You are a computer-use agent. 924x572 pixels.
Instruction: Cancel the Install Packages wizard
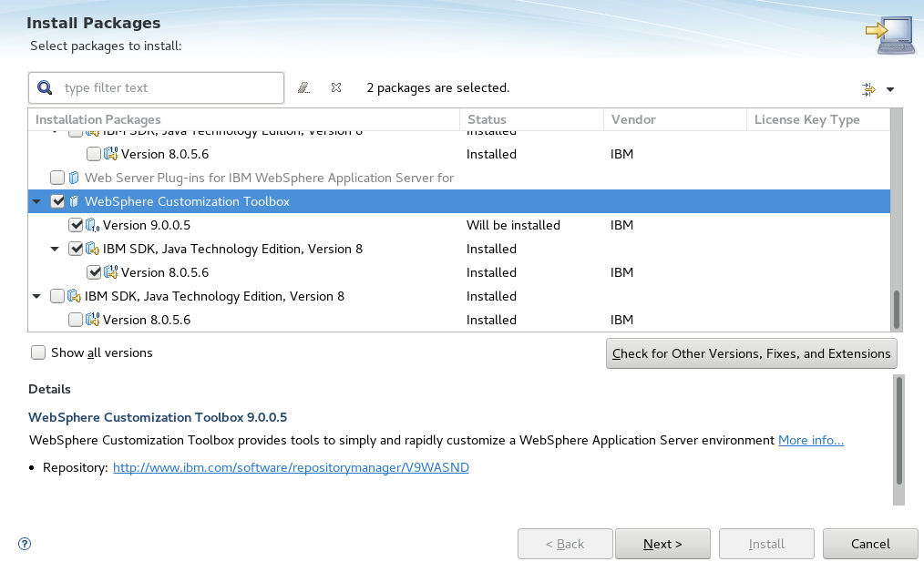tap(870, 544)
